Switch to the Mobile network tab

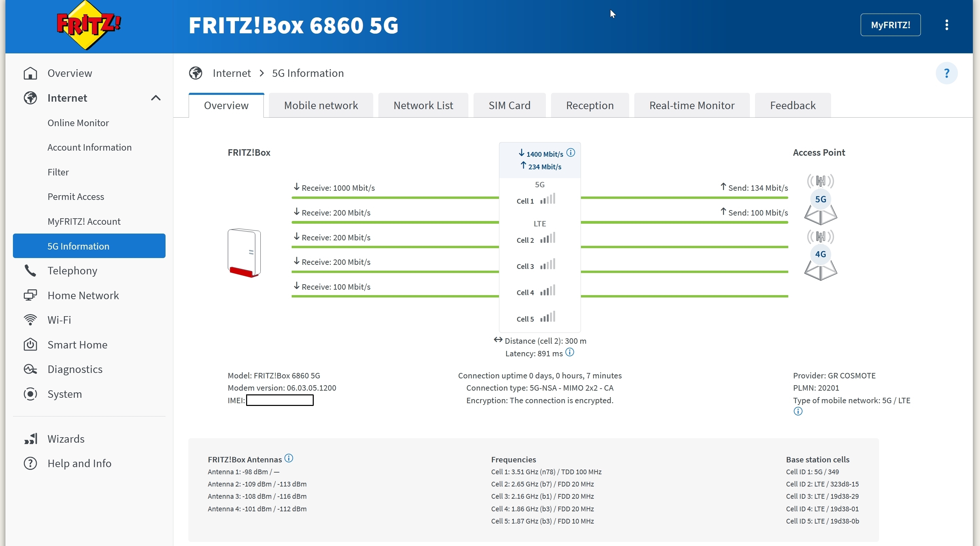(x=321, y=105)
